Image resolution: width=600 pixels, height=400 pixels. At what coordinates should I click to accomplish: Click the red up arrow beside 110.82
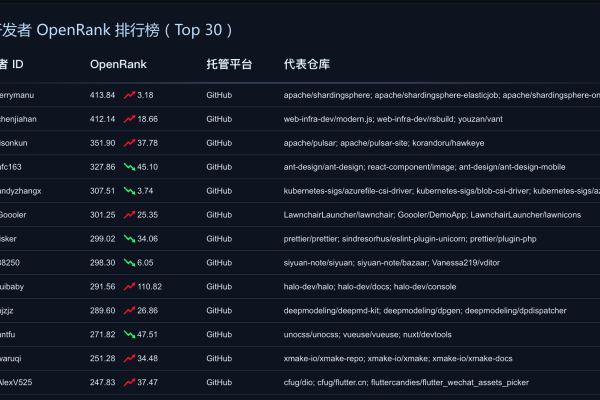click(129, 286)
